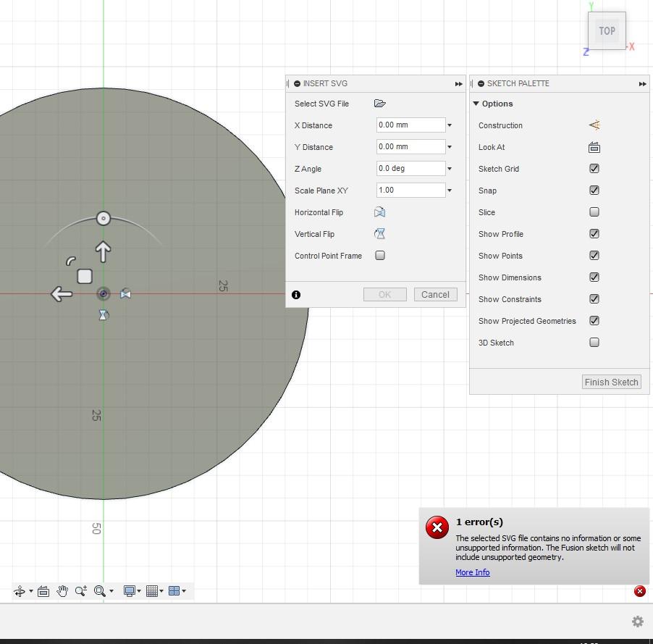Click the settings gear icon

click(638, 622)
